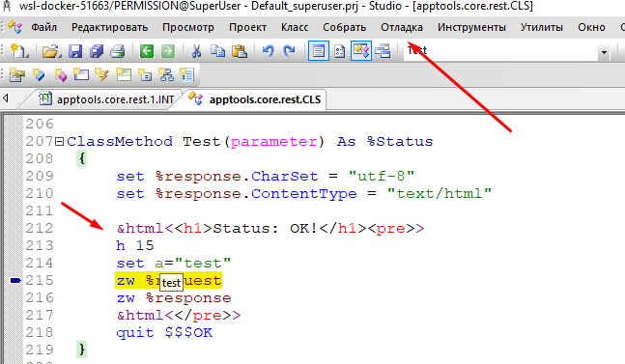This screenshot has height=364, width=625.
Task: Open the Проект menu
Action: click(x=247, y=27)
